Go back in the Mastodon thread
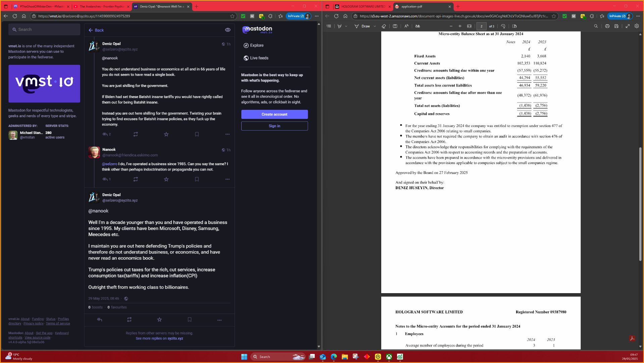644x363 pixels. [96, 30]
